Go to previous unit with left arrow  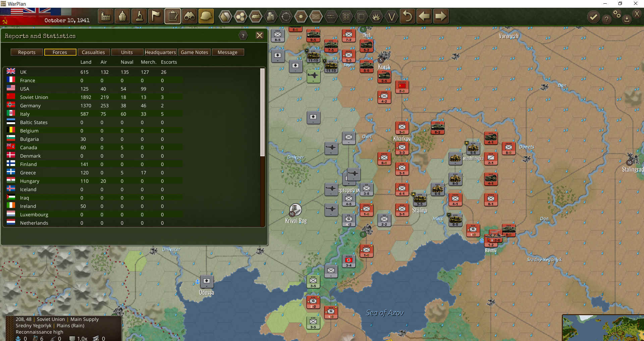coord(424,16)
